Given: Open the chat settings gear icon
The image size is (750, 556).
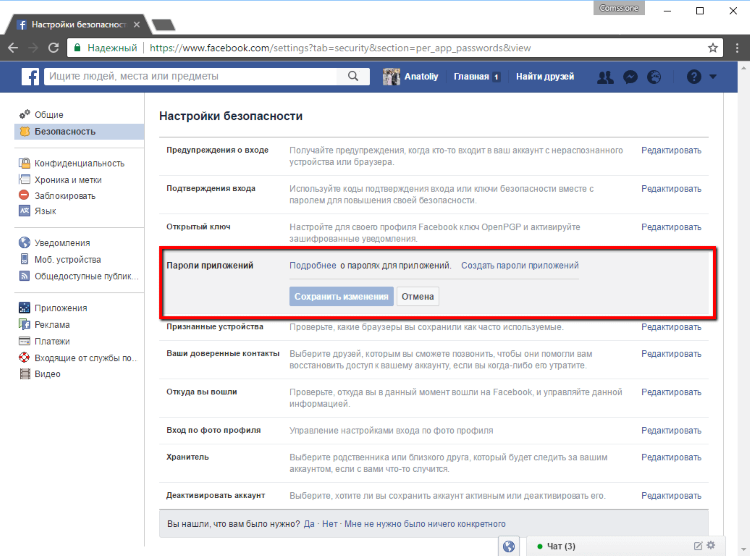Looking at the screenshot, I should pyautogui.click(x=711, y=545).
